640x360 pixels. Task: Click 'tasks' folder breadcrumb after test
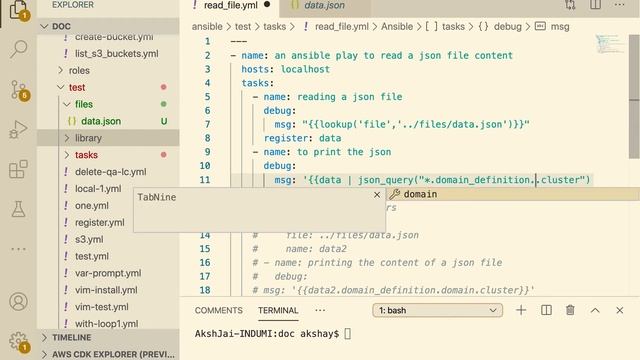[x=274, y=27]
